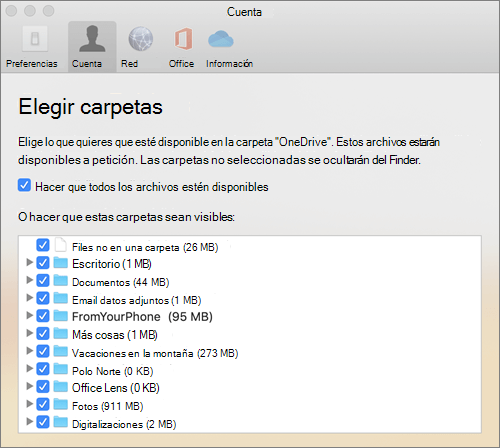500x448 pixels.
Task: Switch to the Red tab label
Action: point(129,63)
